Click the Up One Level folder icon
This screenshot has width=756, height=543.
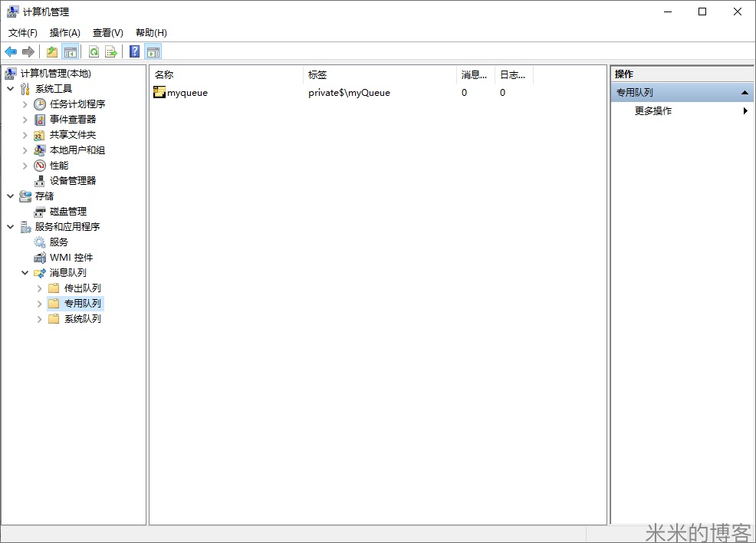pyautogui.click(x=52, y=52)
